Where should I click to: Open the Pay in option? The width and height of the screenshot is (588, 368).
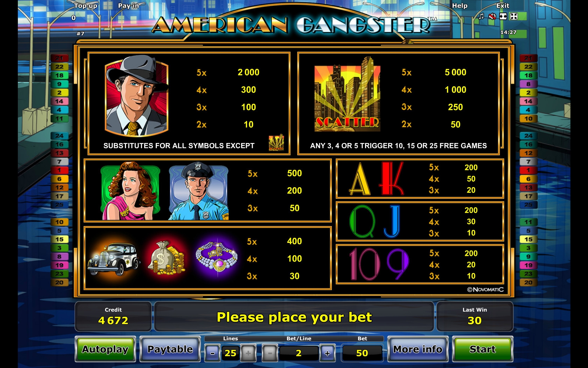click(128, 6)
